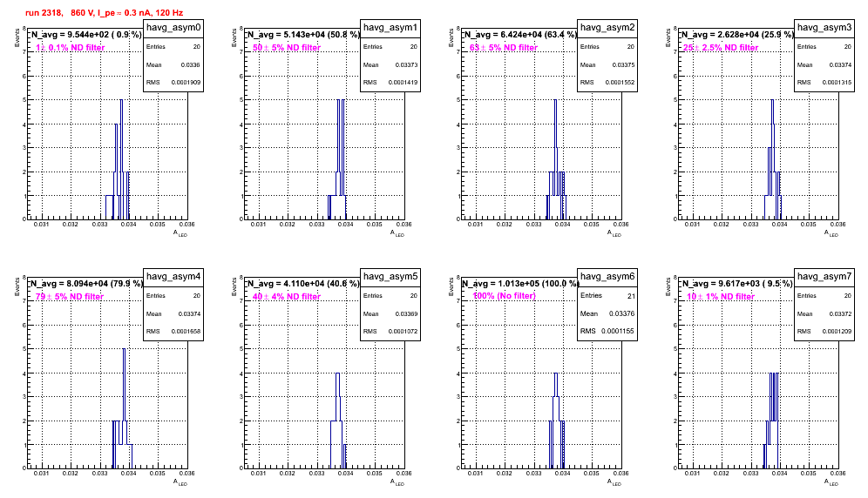The image size is (868, 498).
Task: Click RMS value 0.0001315 in havg_asym3
Action: (x=837, y=83)
